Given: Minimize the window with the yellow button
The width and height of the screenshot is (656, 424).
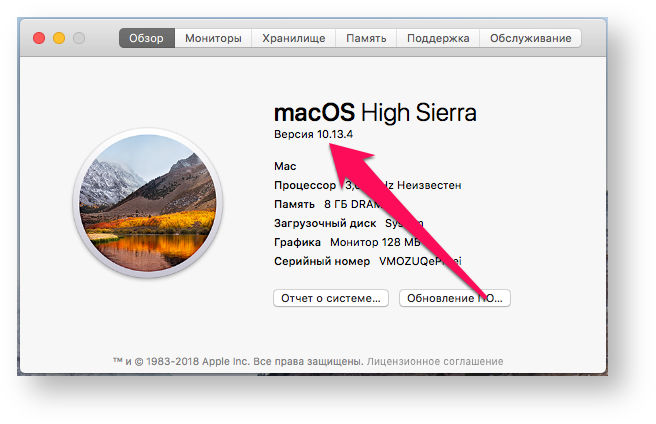Looking at the screenshot, I should point(59,38).
